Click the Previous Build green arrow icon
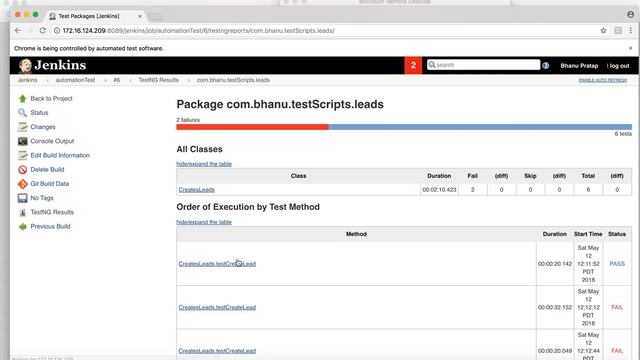This screenshot has width=640, height=360. (x=22, y=227)
